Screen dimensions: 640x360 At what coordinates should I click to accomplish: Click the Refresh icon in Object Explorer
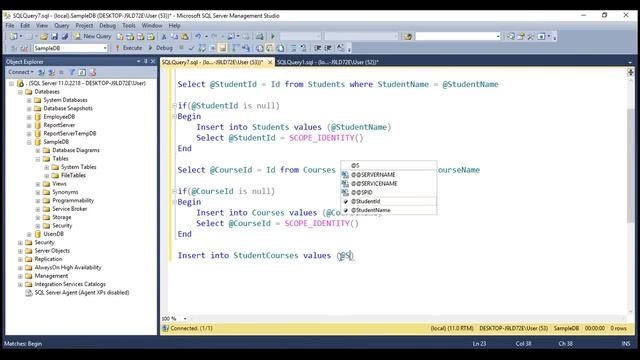[82, 72]
